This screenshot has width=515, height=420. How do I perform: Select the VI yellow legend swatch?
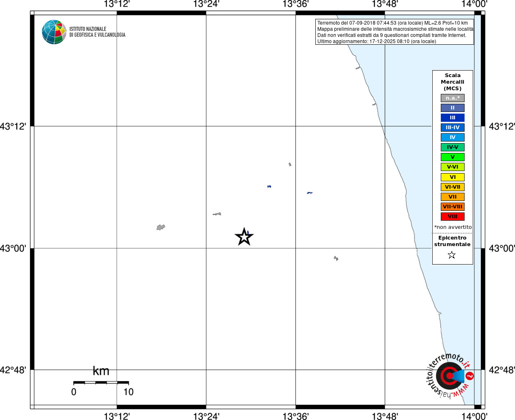[453, 177]
